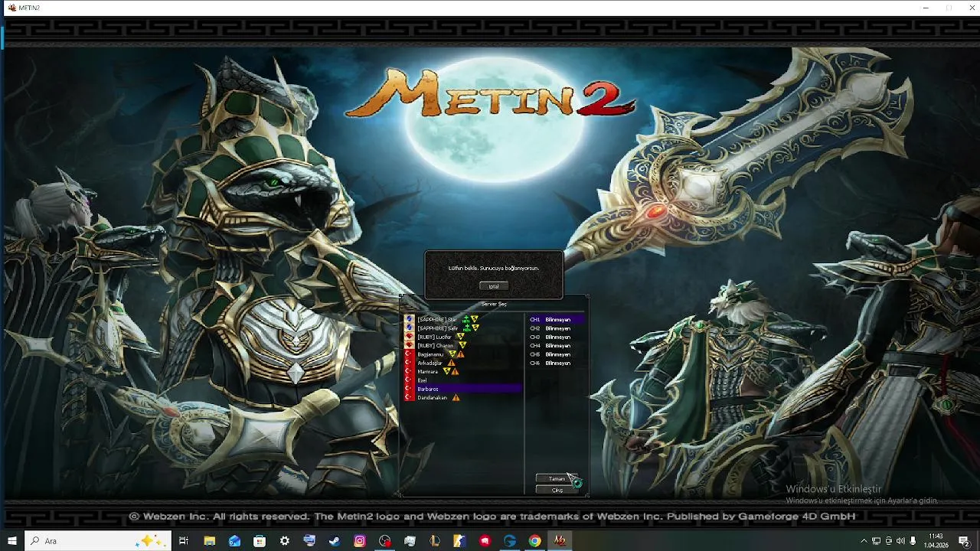Image resolution: width=980 pixels, height=551 pixels.
Task: Click the Turkish flag icon beside Bagjanamu
Action: 409,354
